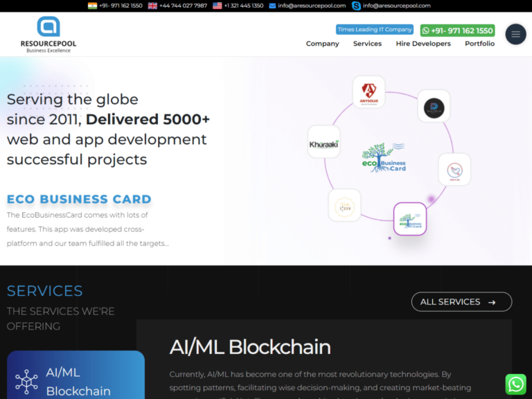Click the arrow in ALL SERVICES button

(492, 302)
